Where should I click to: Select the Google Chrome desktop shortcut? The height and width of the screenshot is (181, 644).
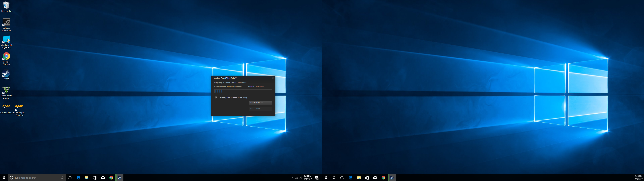[6, 56]
